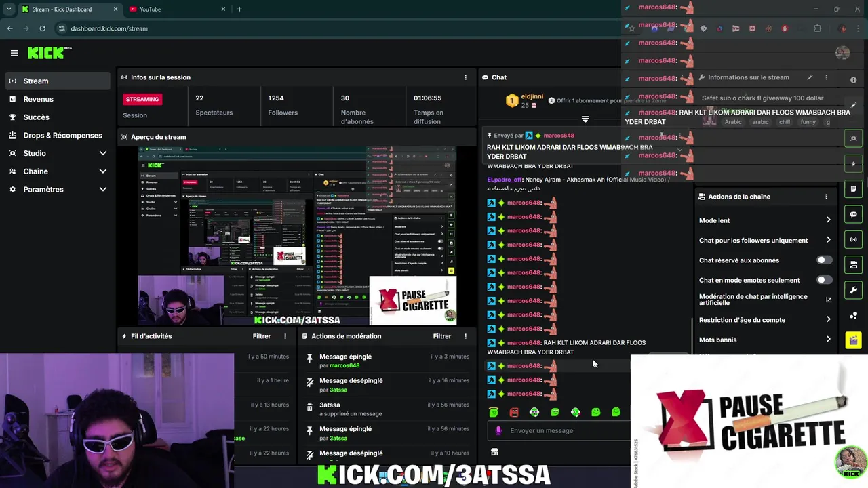Click the 1254 Followers count
868x488 pixels.
[x=276, y=98]
